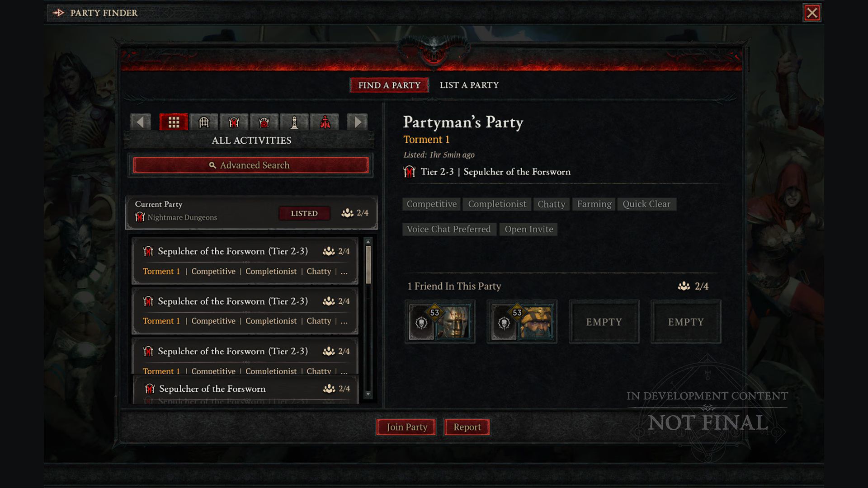Click the Nightmare Dungeons activity icon
This screenshot has width=868, height=488.
234,122
